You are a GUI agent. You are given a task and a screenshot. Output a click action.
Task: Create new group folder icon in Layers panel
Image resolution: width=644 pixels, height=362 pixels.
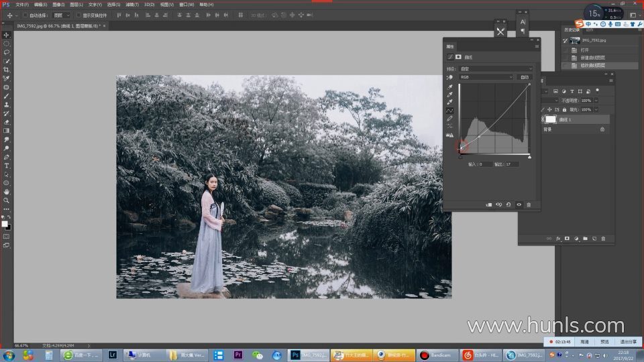585,239
